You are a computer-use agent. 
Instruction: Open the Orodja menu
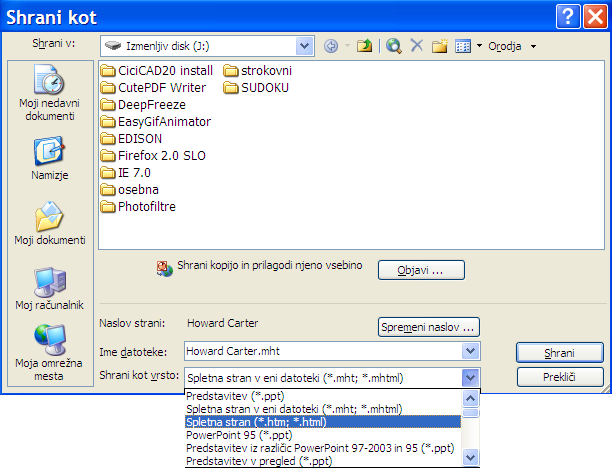(511, 46)
